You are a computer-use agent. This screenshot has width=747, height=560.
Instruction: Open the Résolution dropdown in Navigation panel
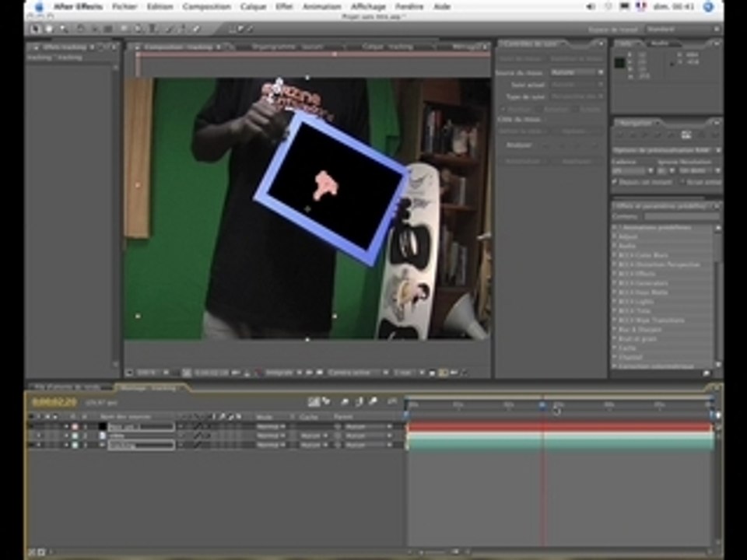click(x=700, y=170)
